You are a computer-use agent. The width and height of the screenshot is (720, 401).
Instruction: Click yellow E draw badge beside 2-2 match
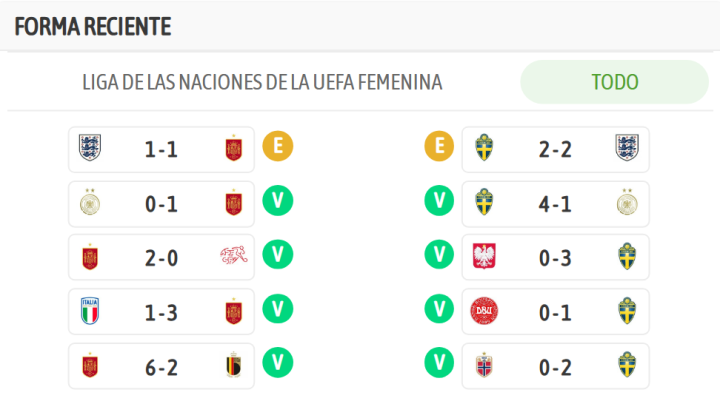(438, 147)
